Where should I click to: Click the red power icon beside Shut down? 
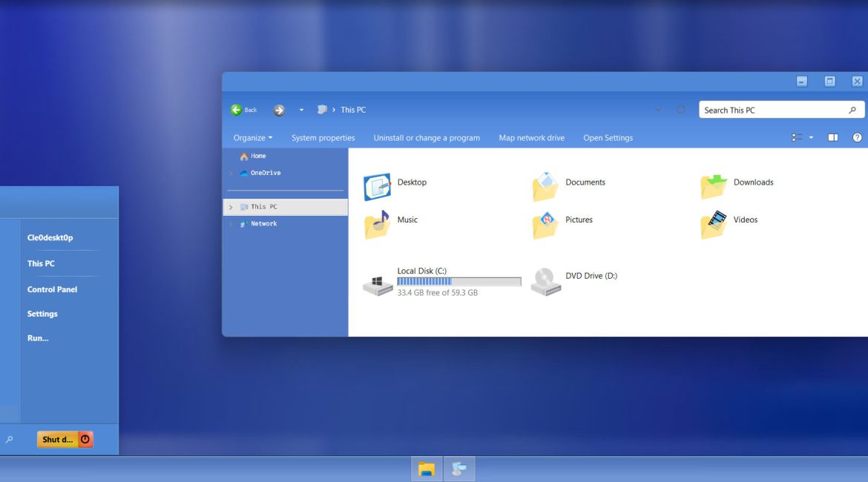pyautogui.click(x=85, y=439)
